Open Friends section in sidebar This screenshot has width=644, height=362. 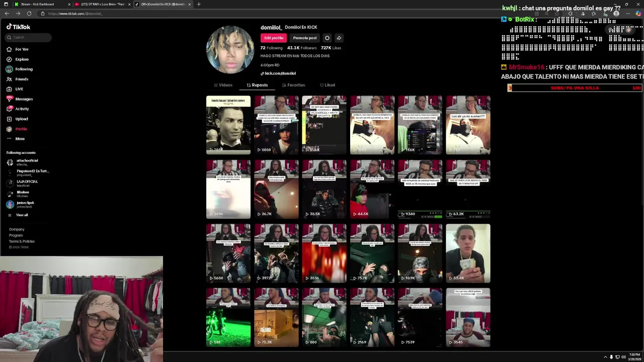[17, 79]
